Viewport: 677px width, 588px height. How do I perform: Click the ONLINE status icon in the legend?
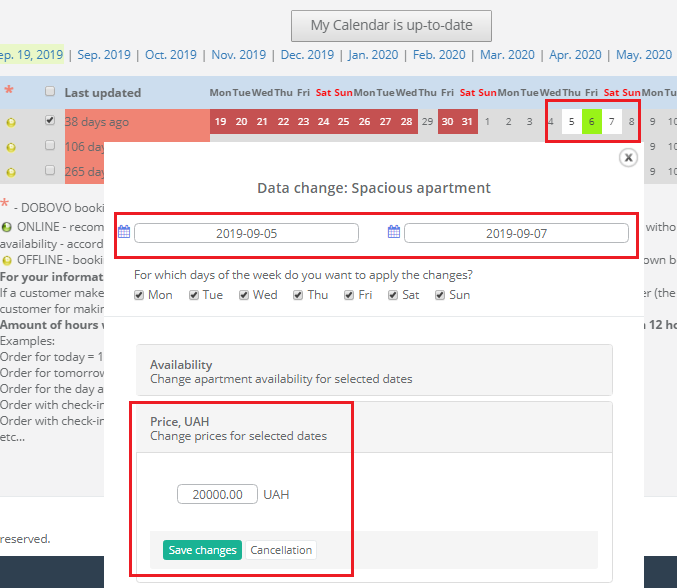(x=6, y=227)
